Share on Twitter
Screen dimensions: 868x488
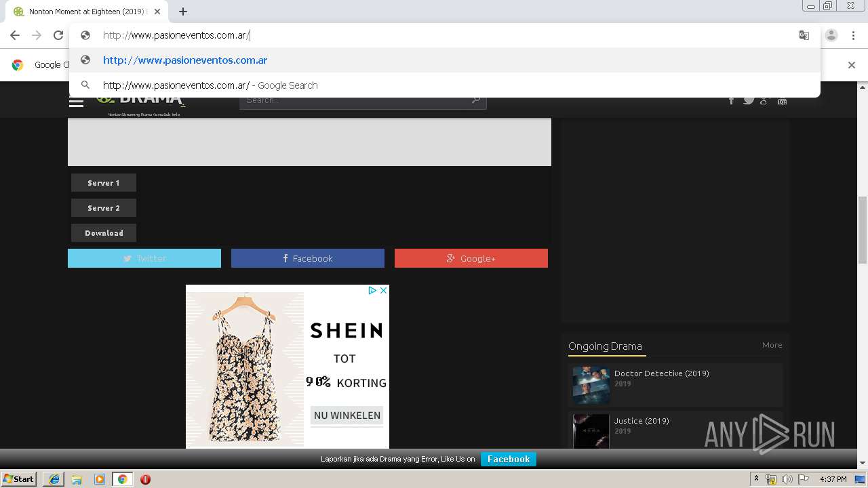point(144,258)
